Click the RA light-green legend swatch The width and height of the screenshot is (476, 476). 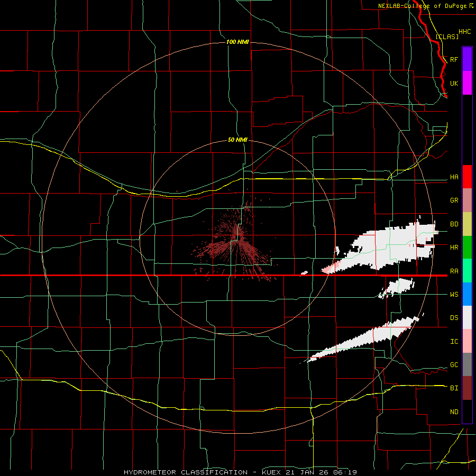pos(467,271)
